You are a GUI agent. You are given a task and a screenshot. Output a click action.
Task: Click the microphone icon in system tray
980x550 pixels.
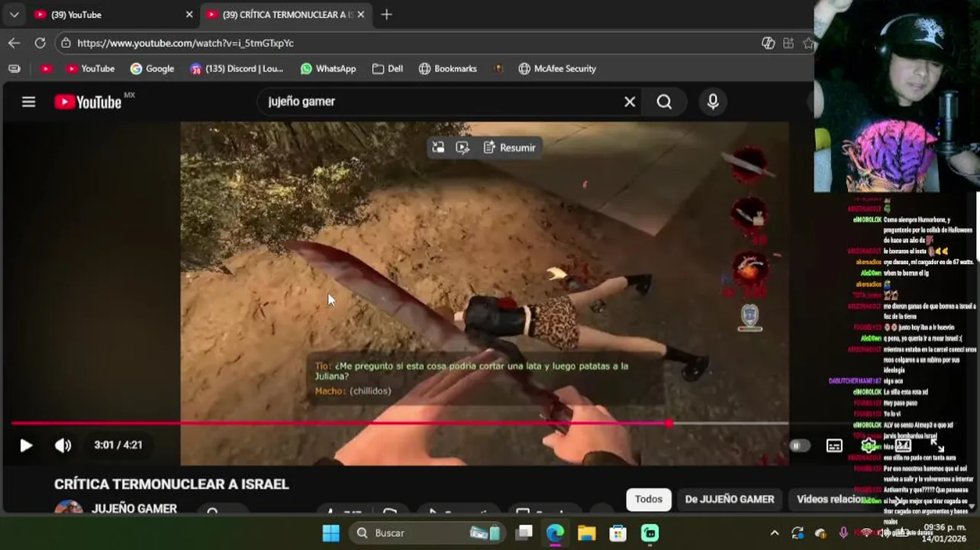point(843,532)
